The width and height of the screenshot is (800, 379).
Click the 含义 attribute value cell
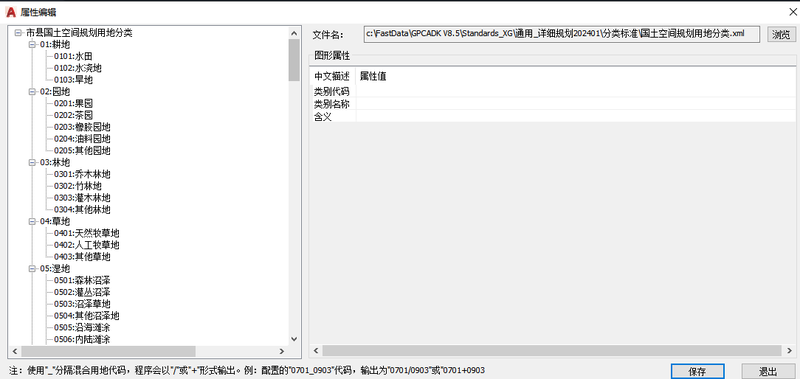pyautogui.click(x=575, y=116)
